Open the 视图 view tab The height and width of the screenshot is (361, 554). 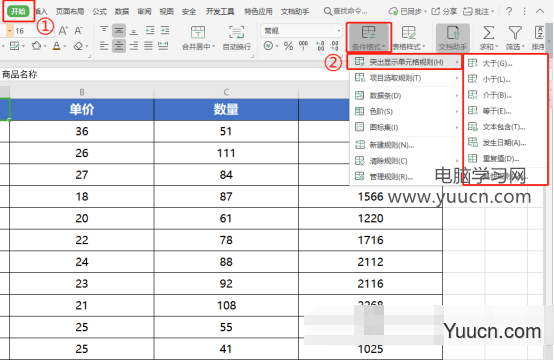click(166, 12)
